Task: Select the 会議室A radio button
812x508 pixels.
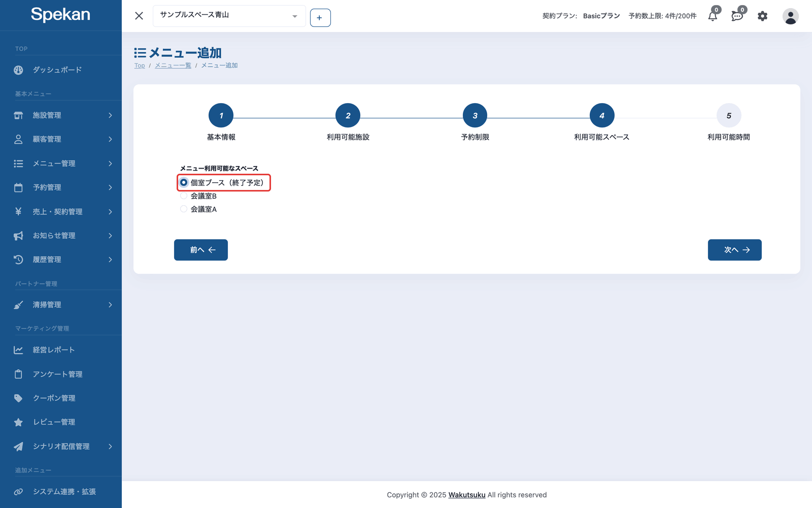Action: [x=184, y=209]
